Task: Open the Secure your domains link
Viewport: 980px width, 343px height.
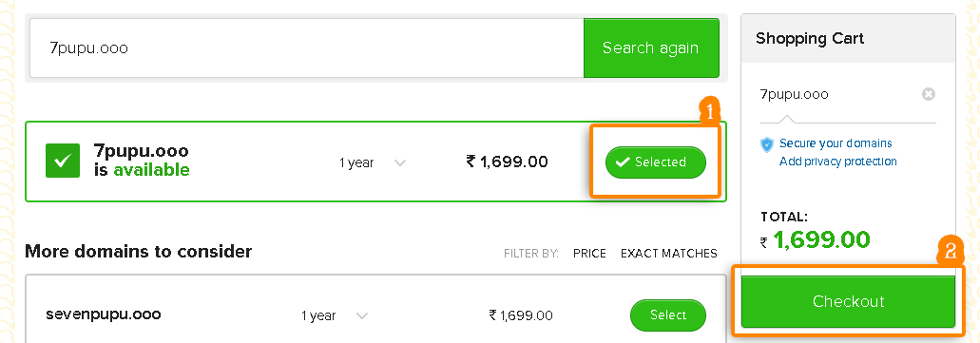Action: pyautogui.click(x=836, y=143)
